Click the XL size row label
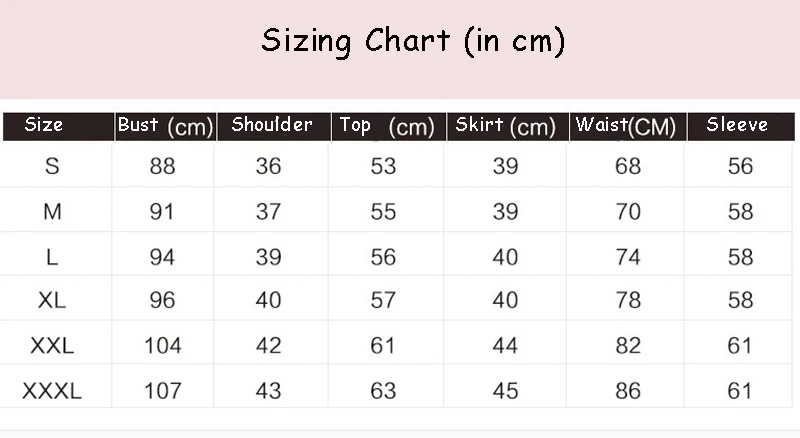This screenshot has width=800, height=438. coord(52,300)
